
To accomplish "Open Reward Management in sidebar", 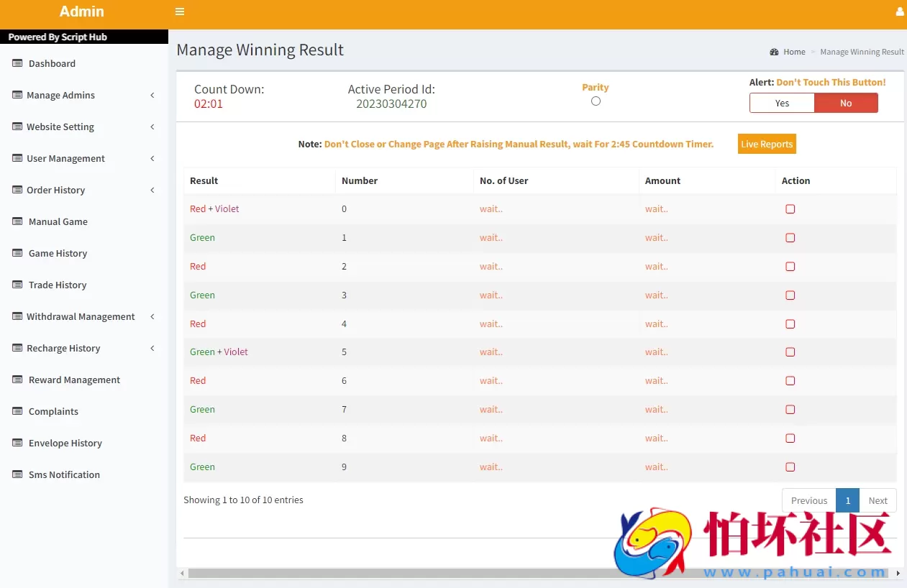I will [x=74, y=380].
